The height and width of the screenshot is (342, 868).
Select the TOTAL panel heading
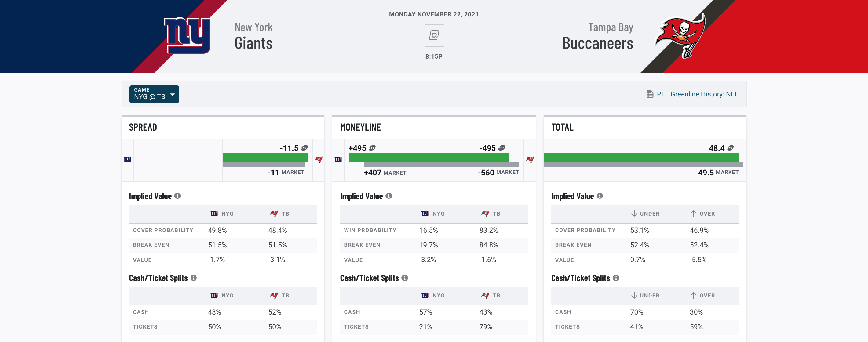562,127
